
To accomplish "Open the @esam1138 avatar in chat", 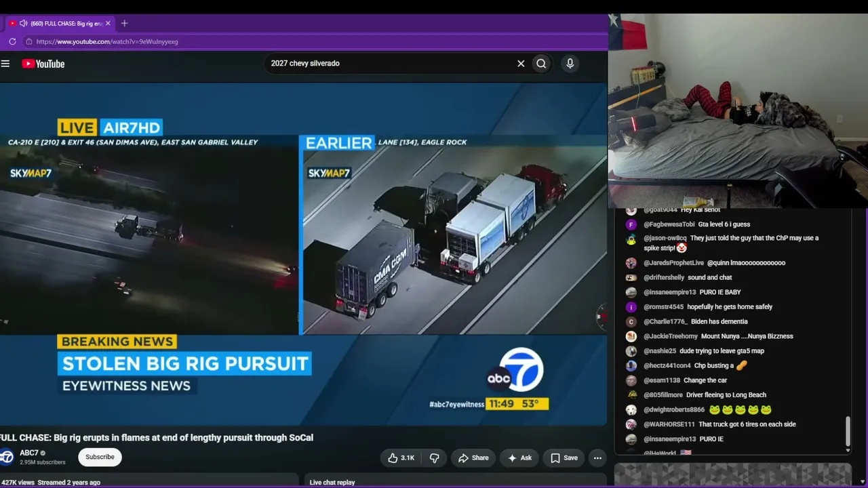I will (x=631, y=381).
